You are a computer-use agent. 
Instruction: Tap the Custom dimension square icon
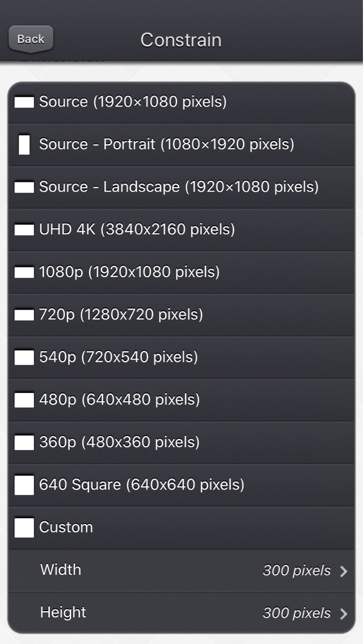pos(24,528)
